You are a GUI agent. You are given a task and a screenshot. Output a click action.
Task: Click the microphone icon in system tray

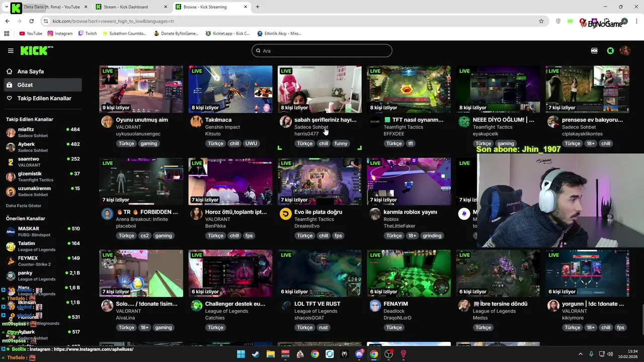[591, 354]
